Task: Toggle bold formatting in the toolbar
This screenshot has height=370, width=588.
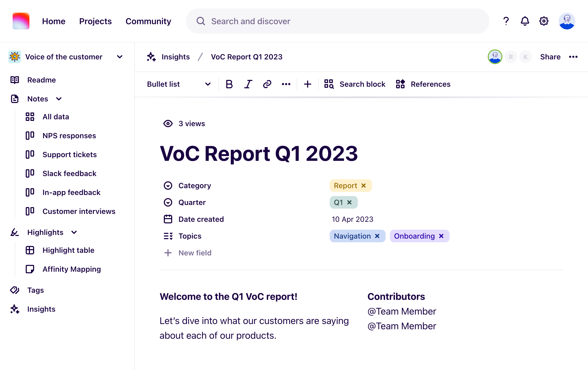Action: point(229,84)
